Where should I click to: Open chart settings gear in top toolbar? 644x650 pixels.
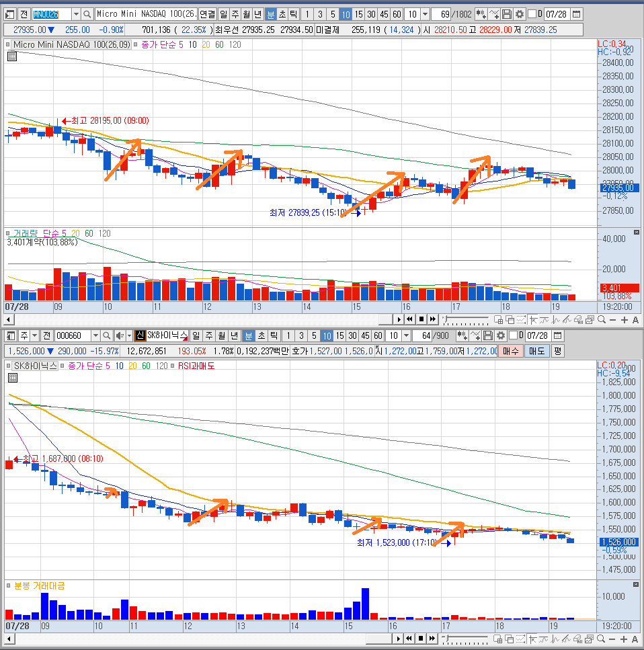tap(519, 15)
